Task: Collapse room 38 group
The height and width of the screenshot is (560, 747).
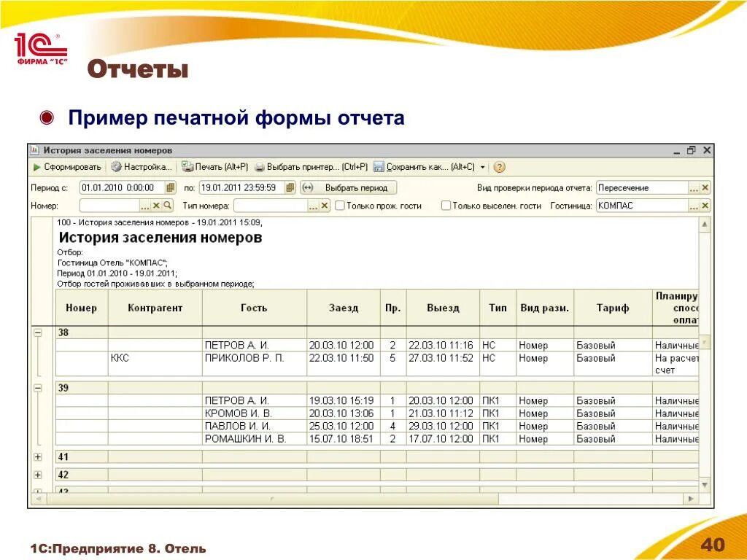Action: coord(38,332)
